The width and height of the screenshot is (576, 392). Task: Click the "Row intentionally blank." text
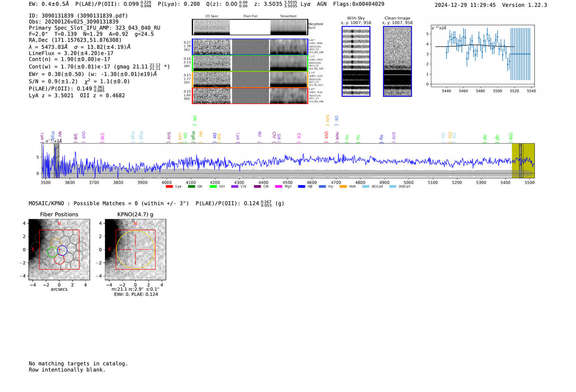click(67, 370)
